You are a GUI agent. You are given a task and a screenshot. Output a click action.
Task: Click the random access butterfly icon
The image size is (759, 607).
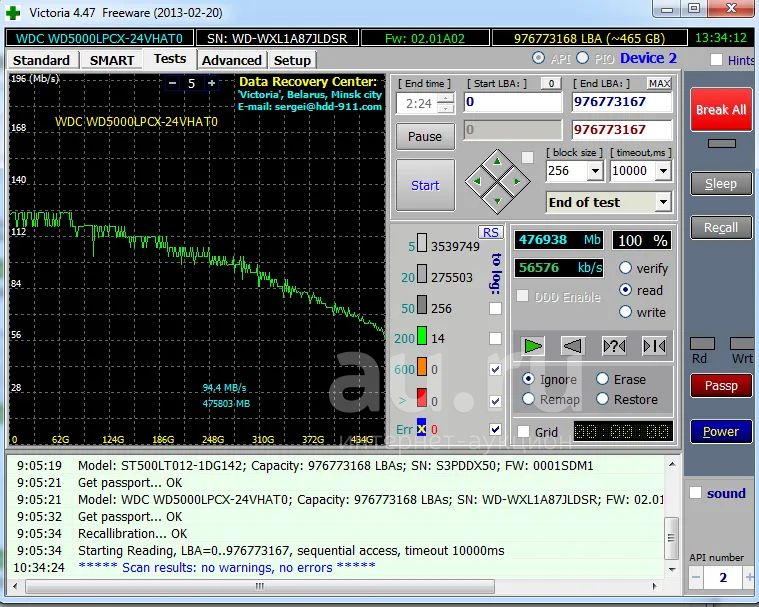click(614, 346)
